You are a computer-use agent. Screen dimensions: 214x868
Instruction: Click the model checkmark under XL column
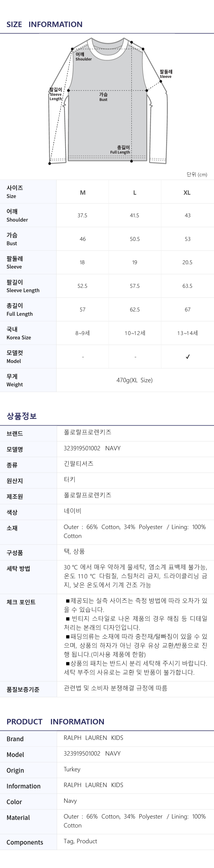[x=188, y=357]
